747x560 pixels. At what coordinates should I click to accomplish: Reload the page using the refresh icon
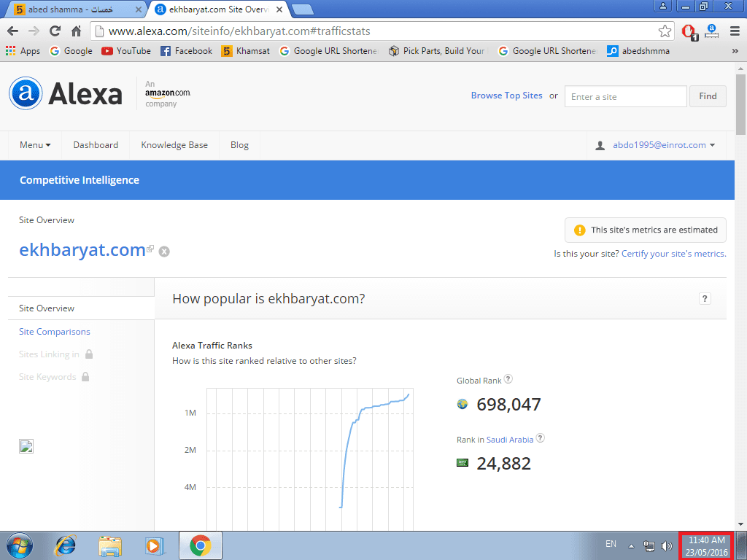pyautogui.click(x=55, y=31)
